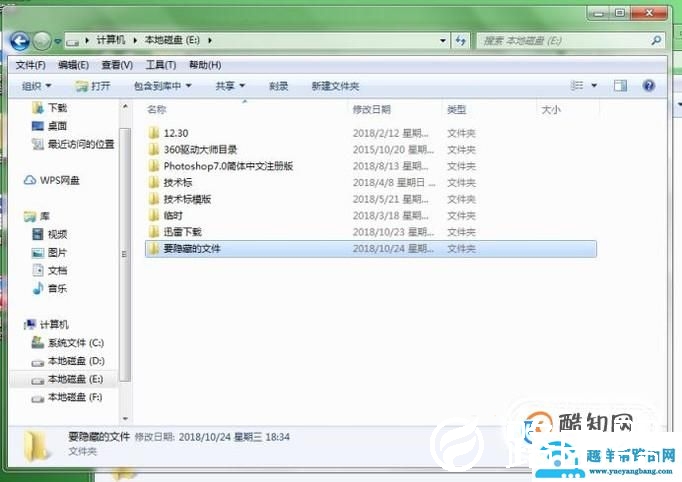The height and width of the screenshot is (482, 682).
Task: Select the 要隐藏的文件 folder
Action: [x=371, y=249]
